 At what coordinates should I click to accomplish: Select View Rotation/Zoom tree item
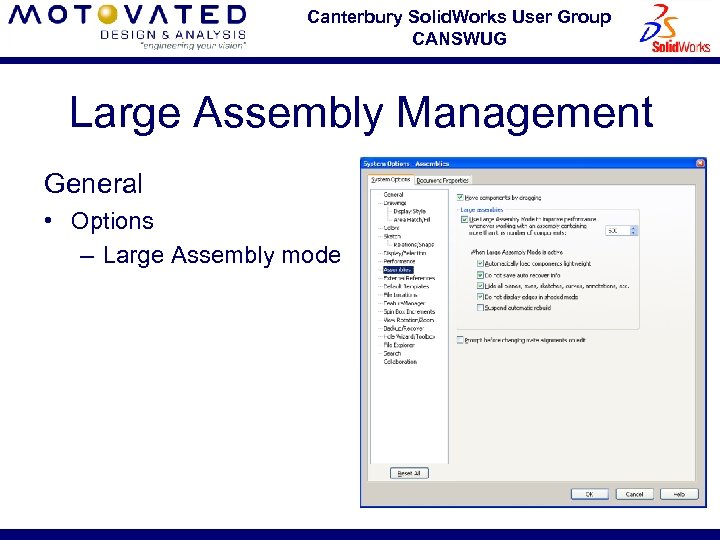click(x=409, y=320)
